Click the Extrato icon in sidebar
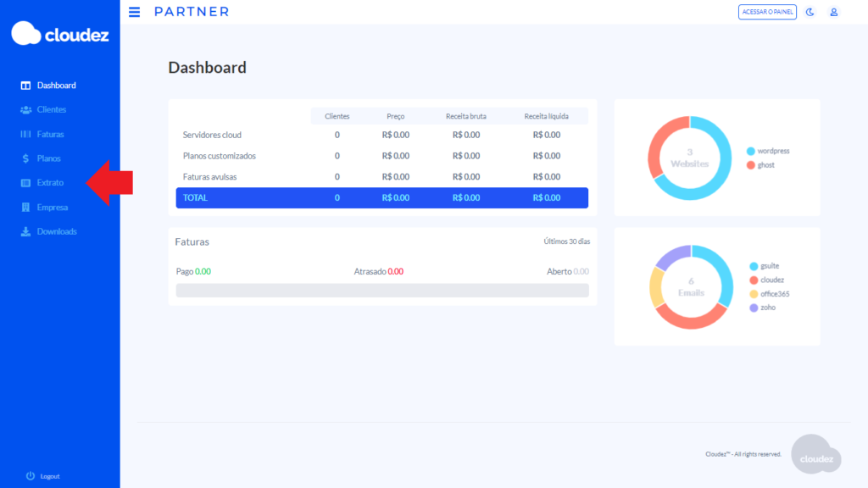 tap(25, 183)
